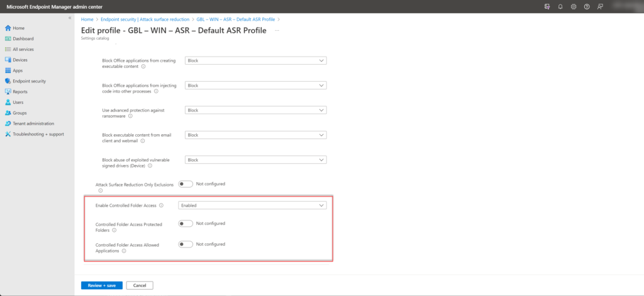Toggle Controlled Folder Access Allowed Applications switch

tap(186, 244)
